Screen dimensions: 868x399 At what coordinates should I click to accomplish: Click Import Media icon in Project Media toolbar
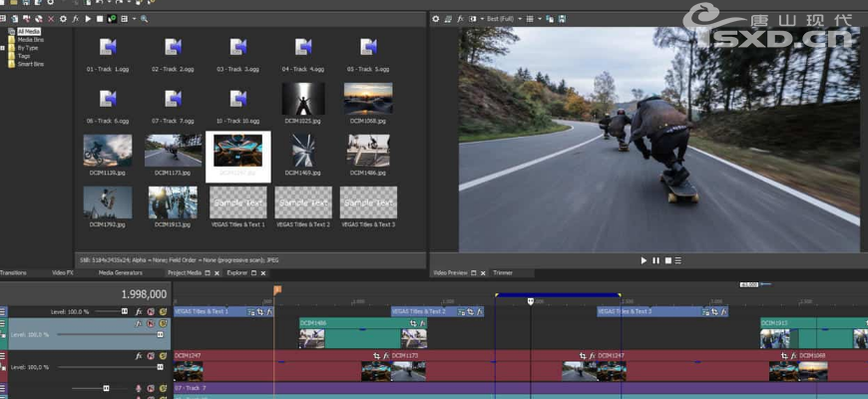(x=14, y=19)
